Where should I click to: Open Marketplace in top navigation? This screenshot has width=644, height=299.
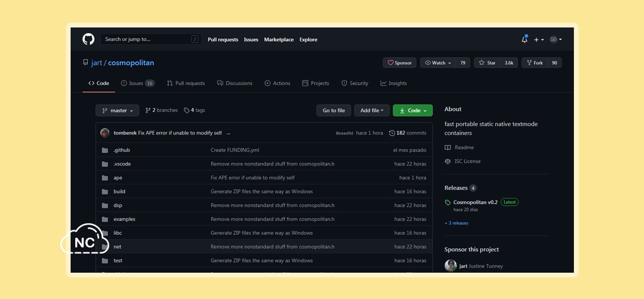point(279,40)
